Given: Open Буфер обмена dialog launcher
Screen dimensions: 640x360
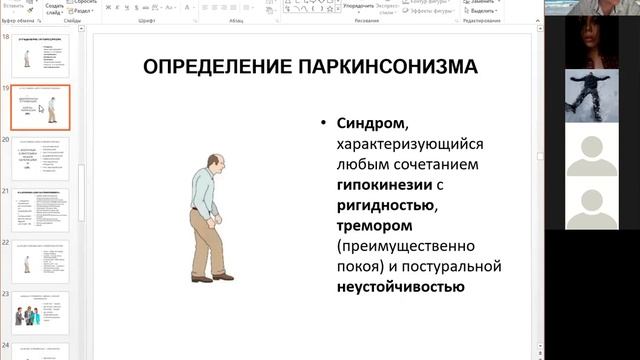Looking at the screenshot, I should point(40,21).
